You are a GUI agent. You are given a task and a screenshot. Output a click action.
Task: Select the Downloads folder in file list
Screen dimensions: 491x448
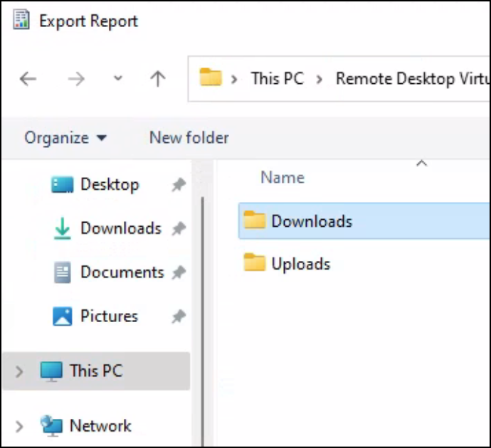pos(311,221)
